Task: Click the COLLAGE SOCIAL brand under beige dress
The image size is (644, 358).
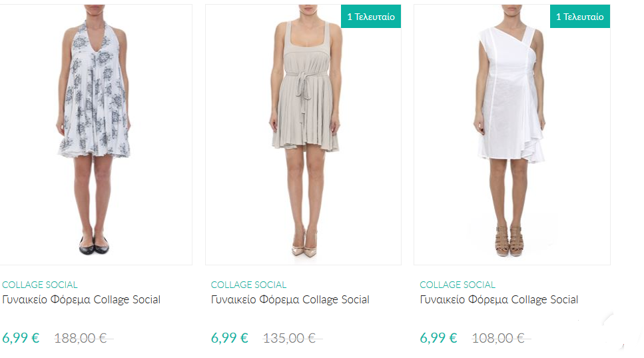Action: pos(248,285)
